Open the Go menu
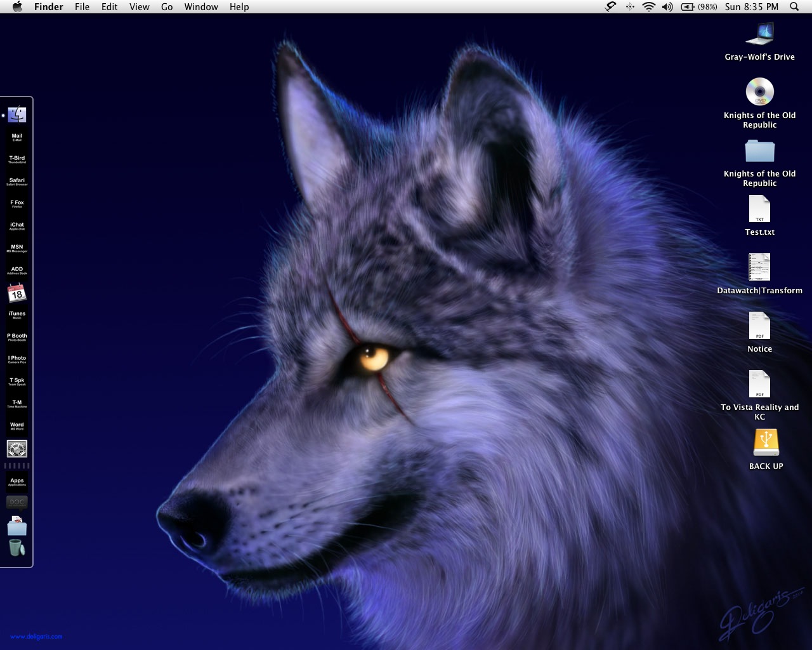 click(167, 7)
